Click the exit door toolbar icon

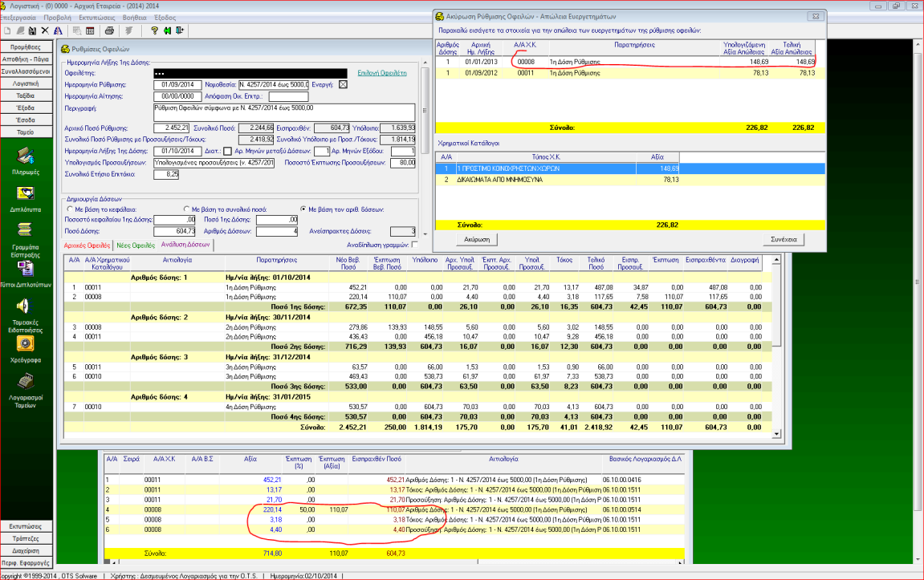coord(180,30)
